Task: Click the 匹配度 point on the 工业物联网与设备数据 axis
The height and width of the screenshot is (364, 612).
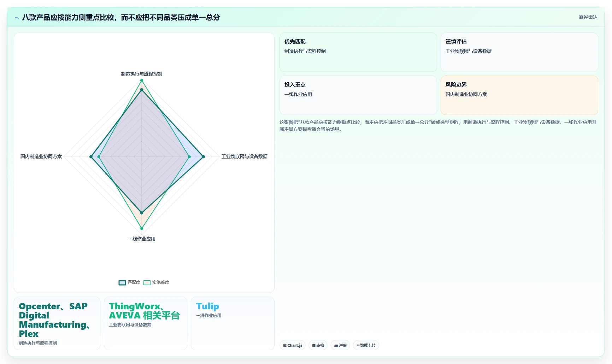Action: tap(203, 157)
